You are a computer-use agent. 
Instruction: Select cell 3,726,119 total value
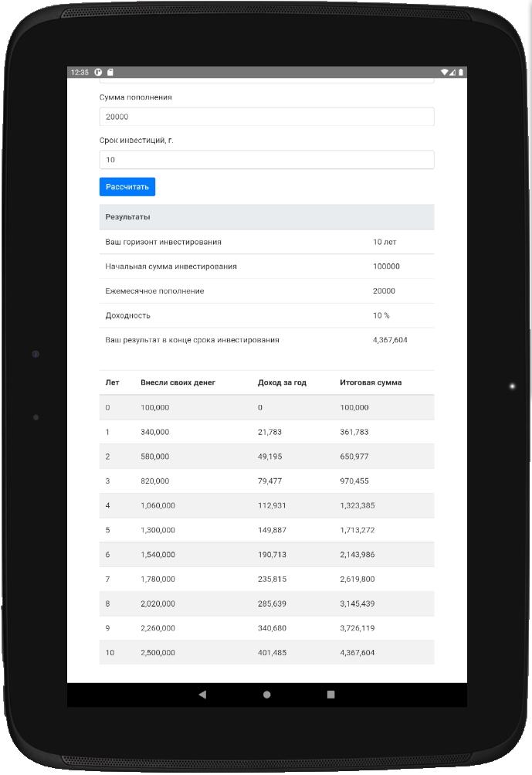[x=357, y=628]
